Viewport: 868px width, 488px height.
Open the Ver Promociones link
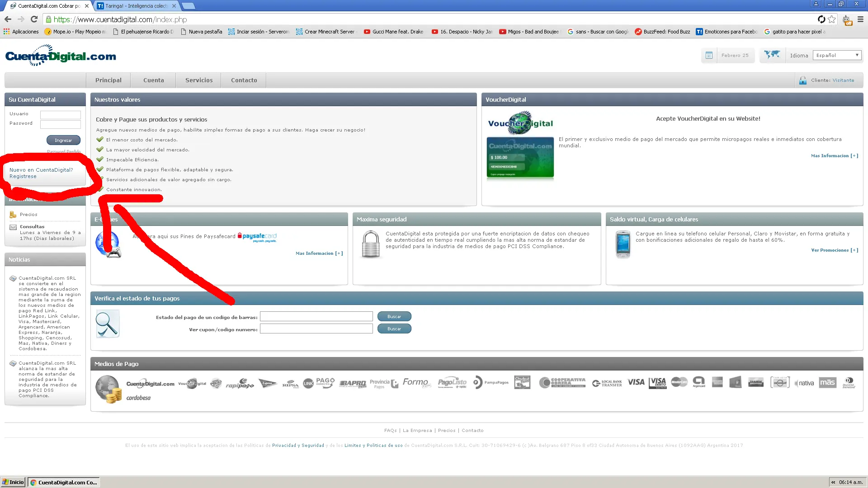pos(835,250)
